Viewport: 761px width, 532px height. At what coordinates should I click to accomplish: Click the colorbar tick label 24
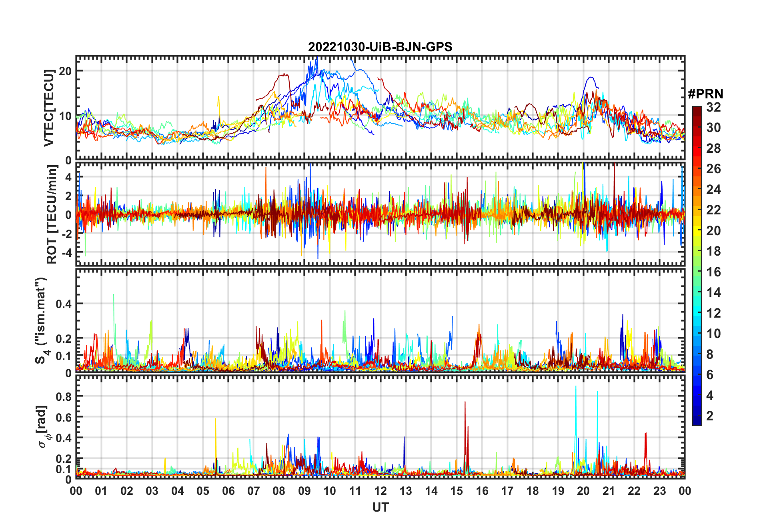[713, 190]
